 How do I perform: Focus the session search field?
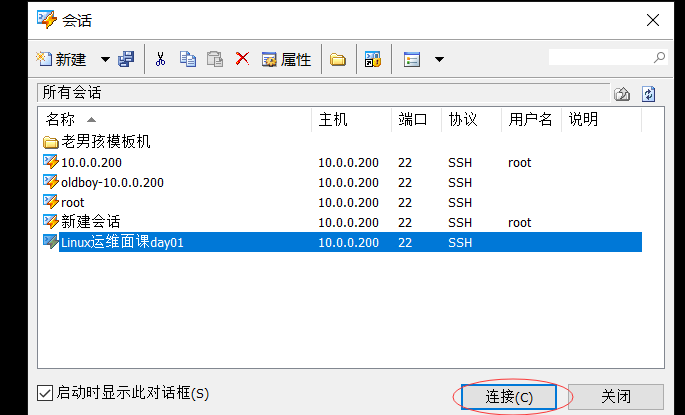pyautogui.click(x=600, y=57)
